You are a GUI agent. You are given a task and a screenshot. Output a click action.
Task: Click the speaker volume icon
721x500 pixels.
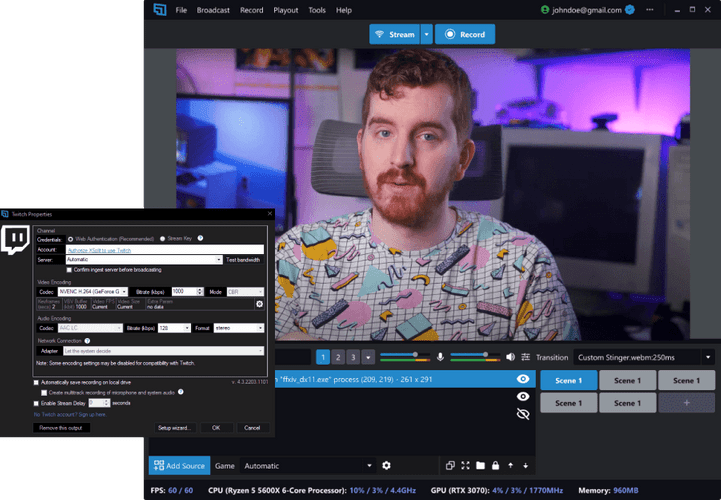(509, 357)
